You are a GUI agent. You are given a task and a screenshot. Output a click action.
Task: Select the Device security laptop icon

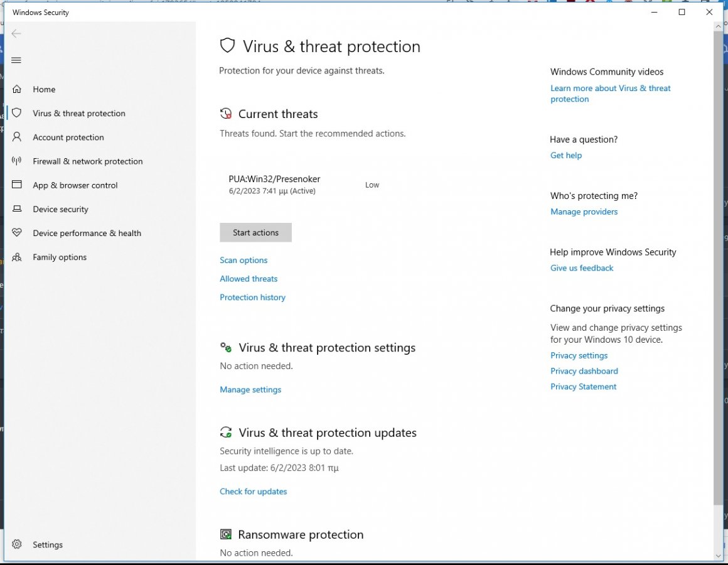pyautogui.click(x=17, y=209)
